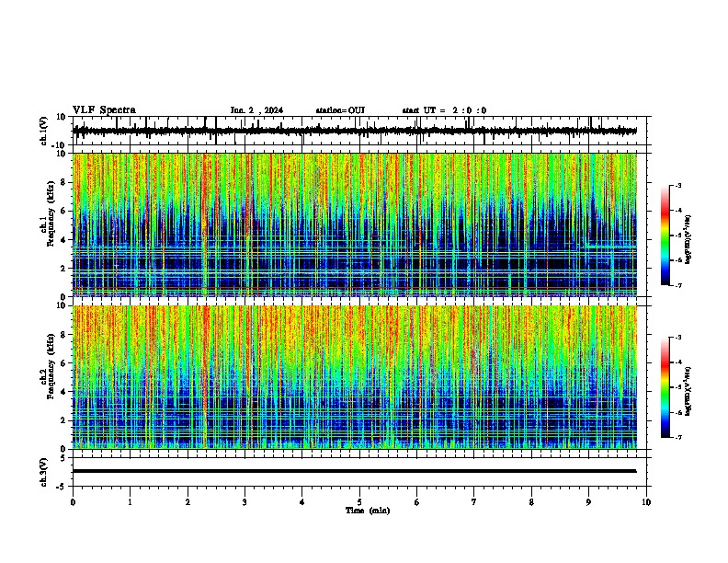Click time axis tick label "7"

(474, 502)
